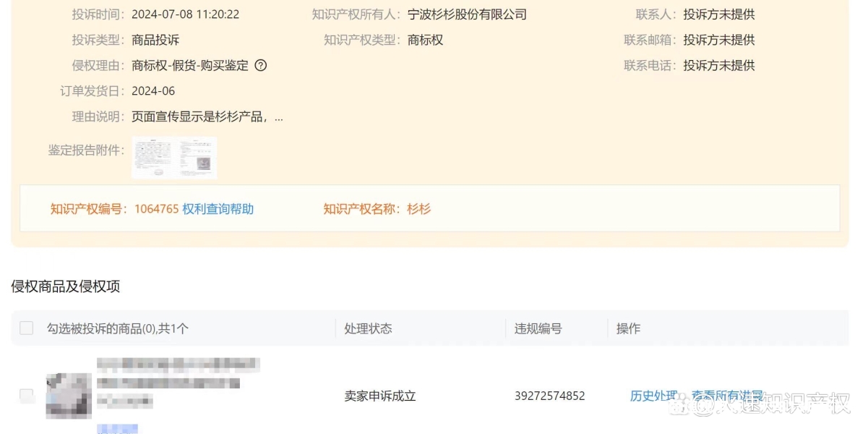Click the 联系人 value 投诉方未提供

719,14
